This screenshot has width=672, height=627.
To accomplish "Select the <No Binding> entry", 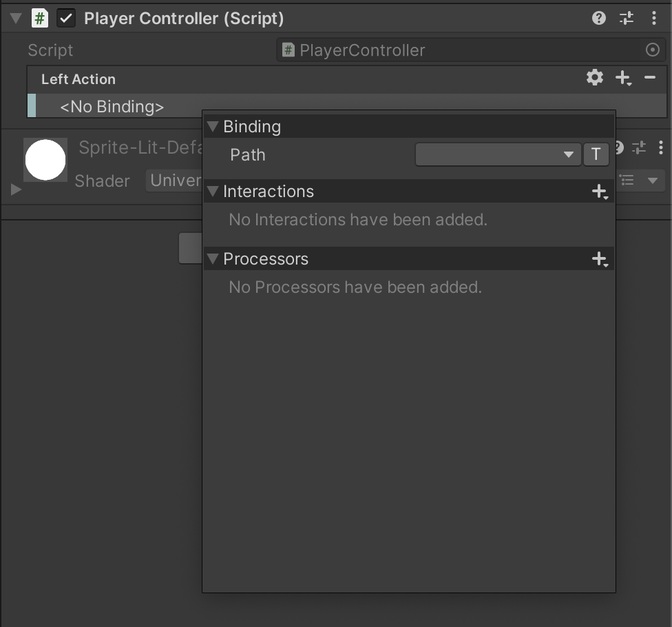I will tap(112, 107).
